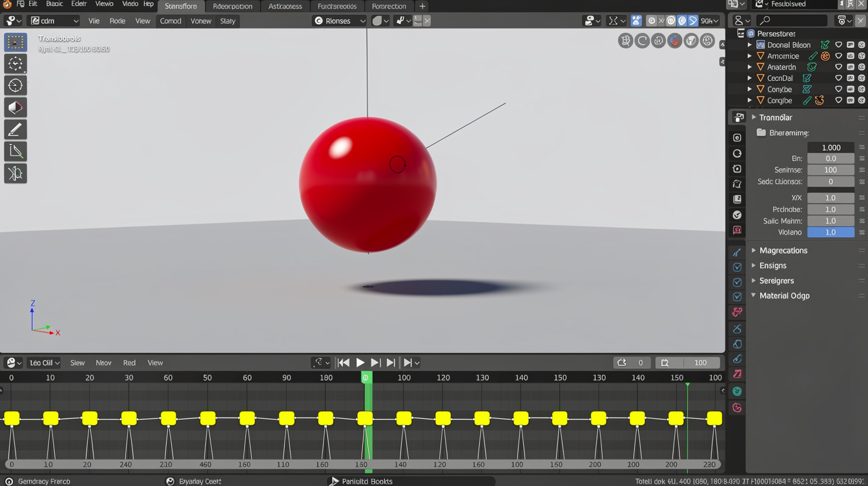
Task: Click the keyframe at frame 100 in the timeline
Action: (x=404, y=419)
